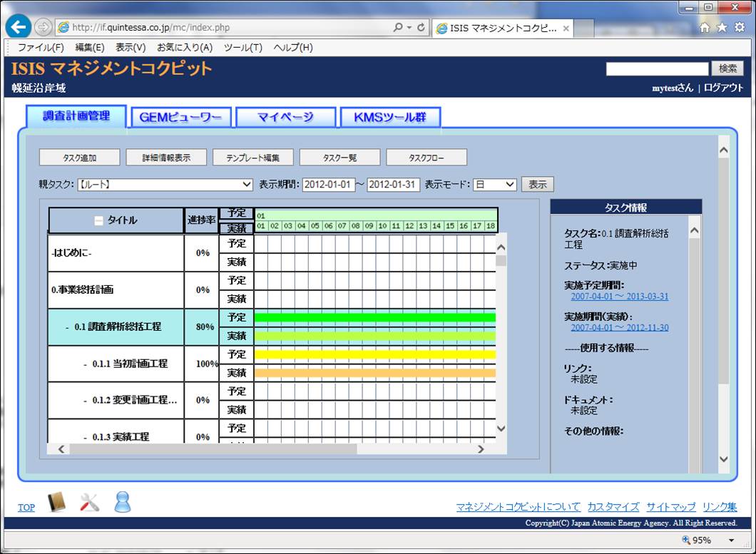Open the ヘルプ(H) menu
The height and width of the screenshot is (554, 756).
[293, 47]
